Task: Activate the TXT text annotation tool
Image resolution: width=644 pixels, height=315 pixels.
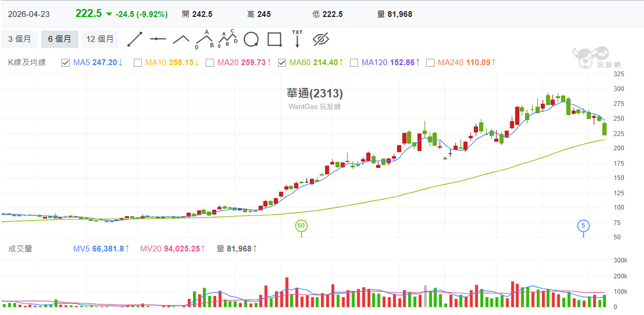Action: pos(297,39)
